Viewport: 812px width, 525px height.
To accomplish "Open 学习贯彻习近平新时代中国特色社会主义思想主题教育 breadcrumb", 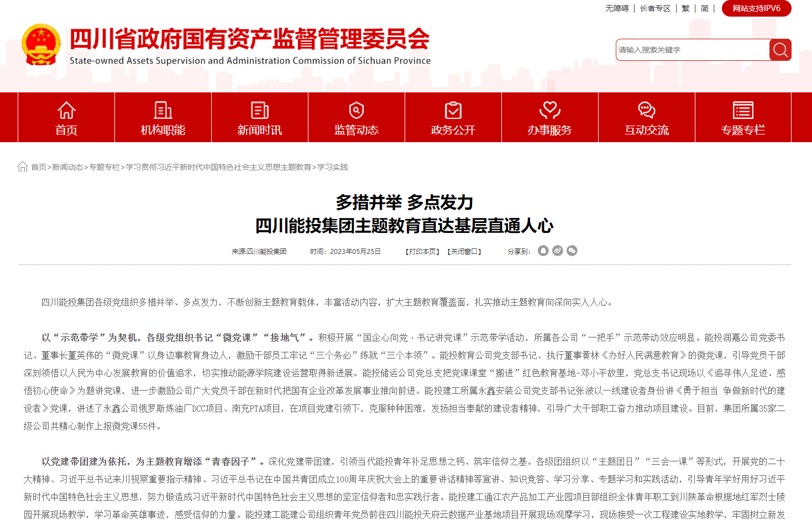I will click(x=218, y=167).
